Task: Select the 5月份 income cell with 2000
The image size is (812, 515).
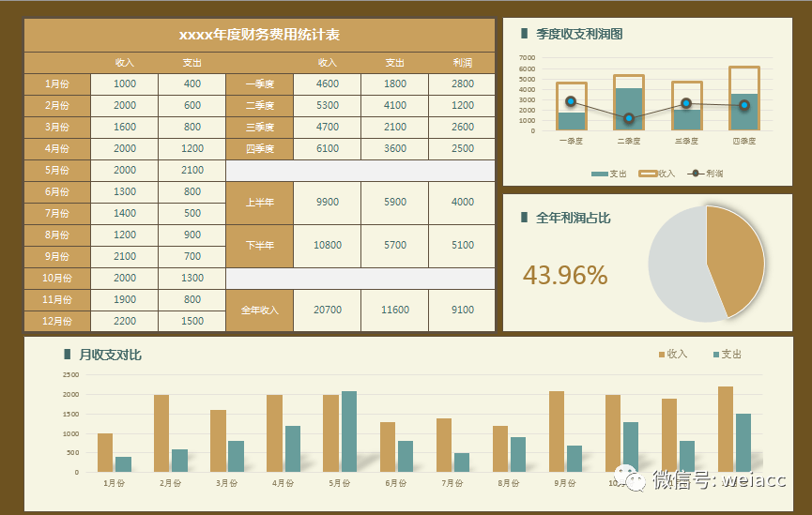Action: pyautogui.click(x=124, y=171)
